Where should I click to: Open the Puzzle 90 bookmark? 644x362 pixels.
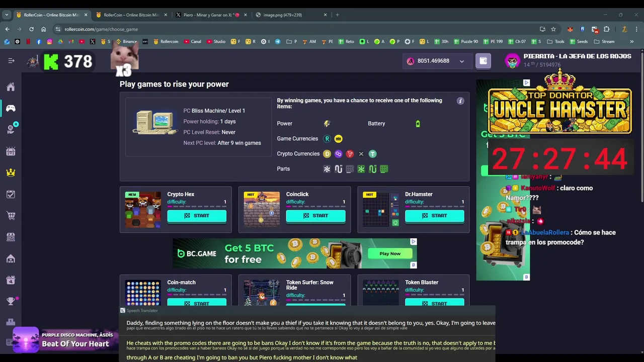(x=466, y=42)
